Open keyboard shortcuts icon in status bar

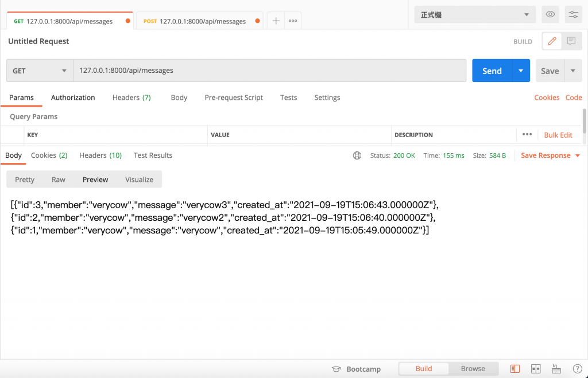pos(556,369)
